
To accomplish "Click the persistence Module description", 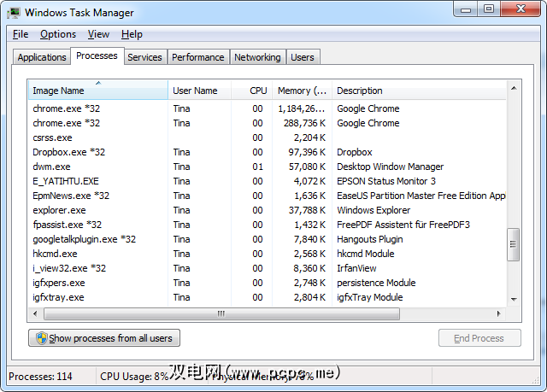I will [376, 283].
